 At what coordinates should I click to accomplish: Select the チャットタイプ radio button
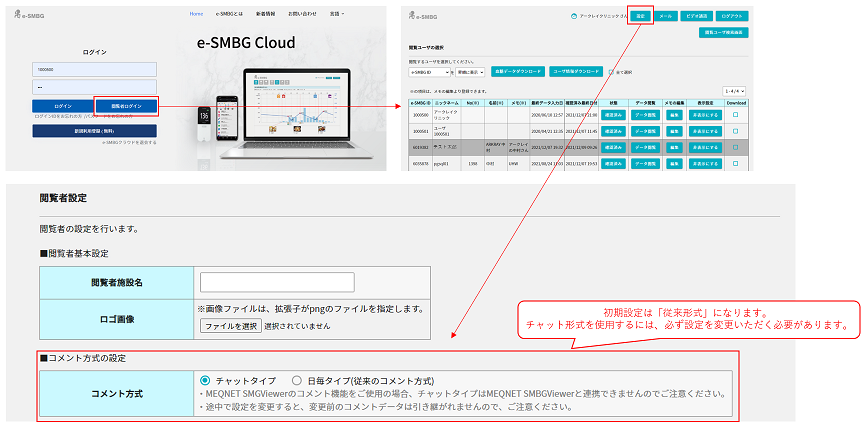coord(206,380)
